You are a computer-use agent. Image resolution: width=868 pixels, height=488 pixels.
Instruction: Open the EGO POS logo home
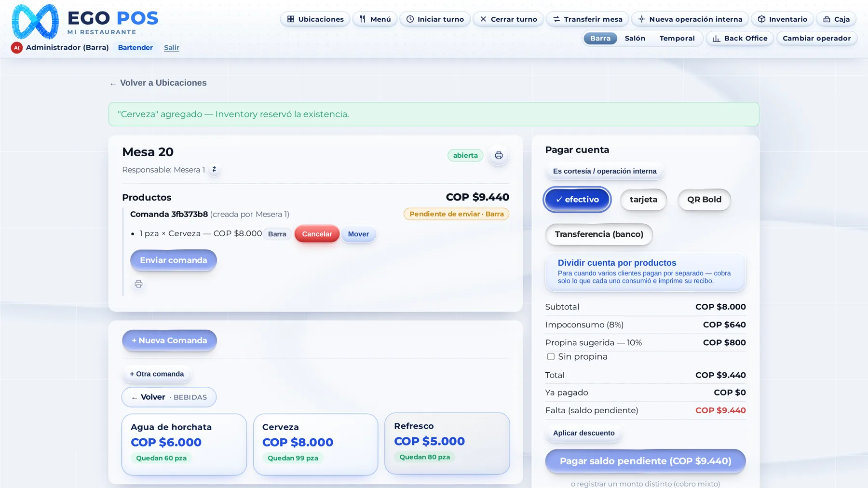(85, 22)
